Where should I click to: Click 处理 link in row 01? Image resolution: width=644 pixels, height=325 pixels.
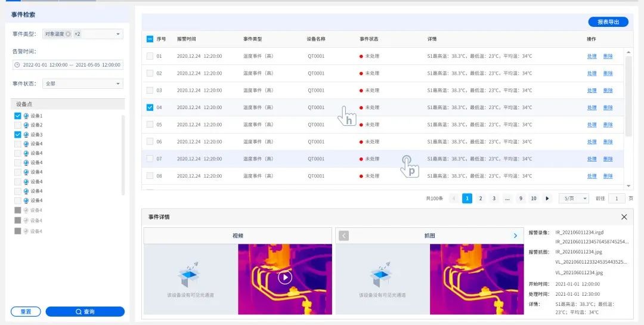tap(592, 56)
